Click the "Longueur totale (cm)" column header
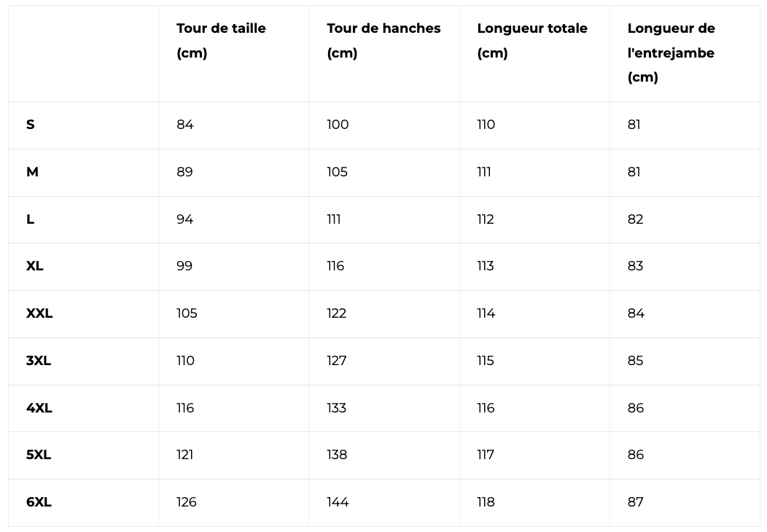Image resolution: width=767 pixels, height=532 pixels. (532, 41)
